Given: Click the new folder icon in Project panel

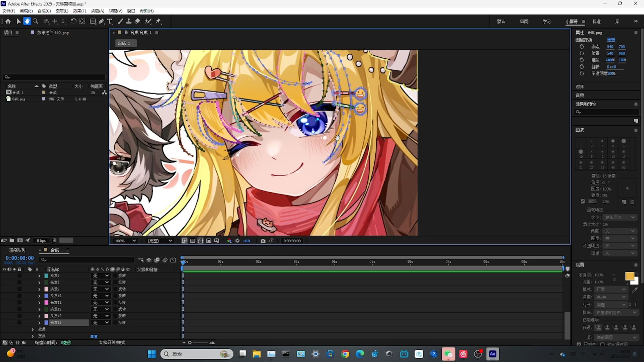Looking at the screenshot, I should (12, 240).
